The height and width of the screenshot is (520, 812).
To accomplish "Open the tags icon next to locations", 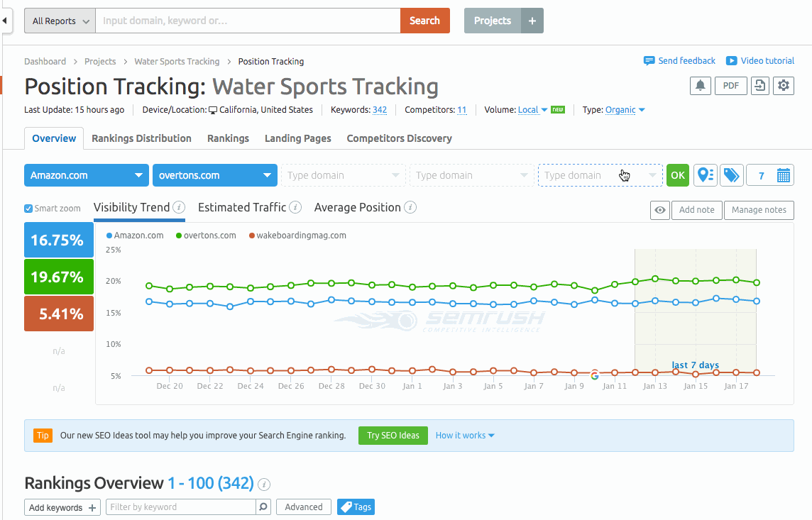I will [731, 175].
